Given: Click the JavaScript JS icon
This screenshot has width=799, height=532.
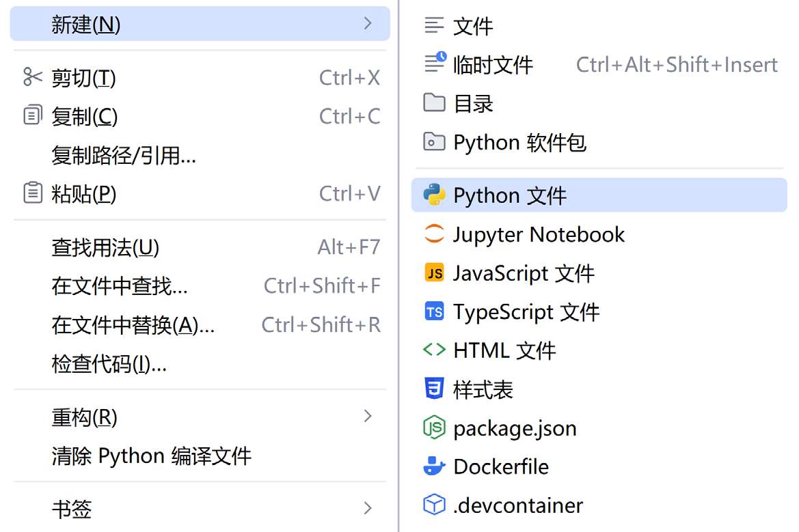Looking at the screenshot, I should click(434, 273).
